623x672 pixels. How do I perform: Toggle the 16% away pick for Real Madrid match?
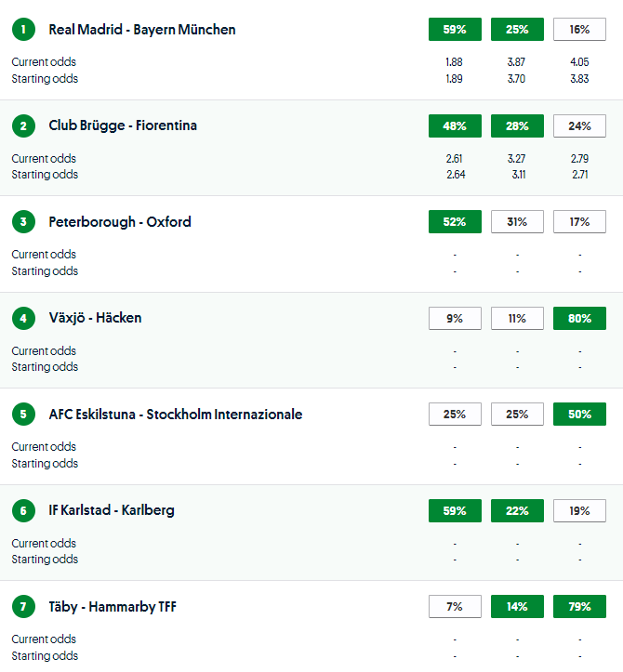pyautogui.click(x=579, y=30)
